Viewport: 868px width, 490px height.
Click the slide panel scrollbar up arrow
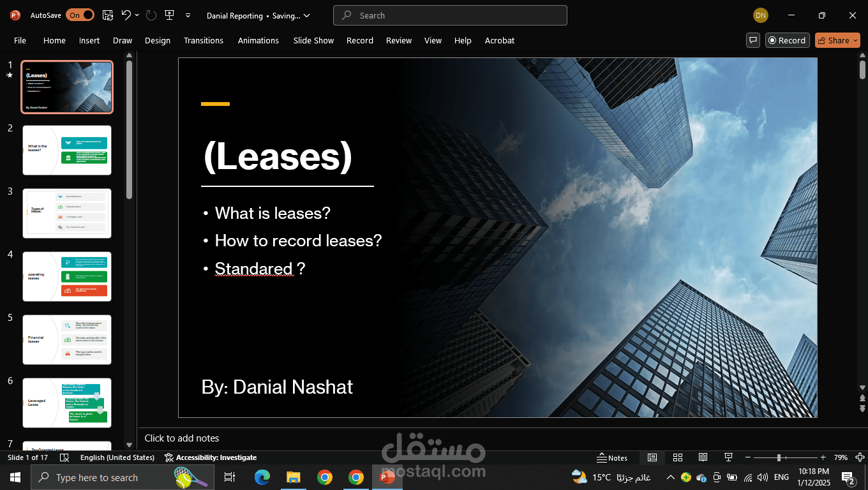coord(130,56)
